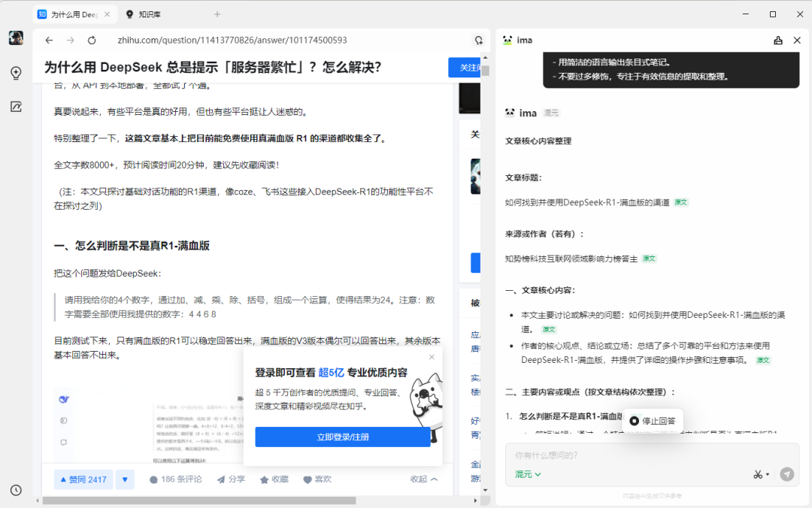Click 原文 tag after 满血版的渠道。
Image resolution: width=812 pixels, height=508 pixels.
click(548, 329)
